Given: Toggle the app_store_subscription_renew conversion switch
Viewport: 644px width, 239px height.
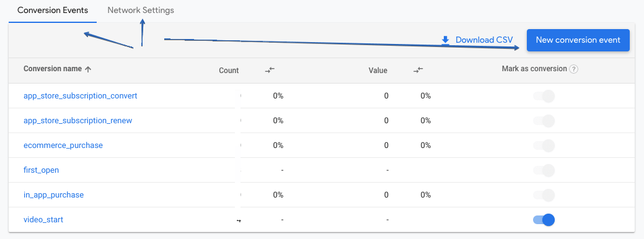Looking at the screenshot, I should [x=544, y=121].
